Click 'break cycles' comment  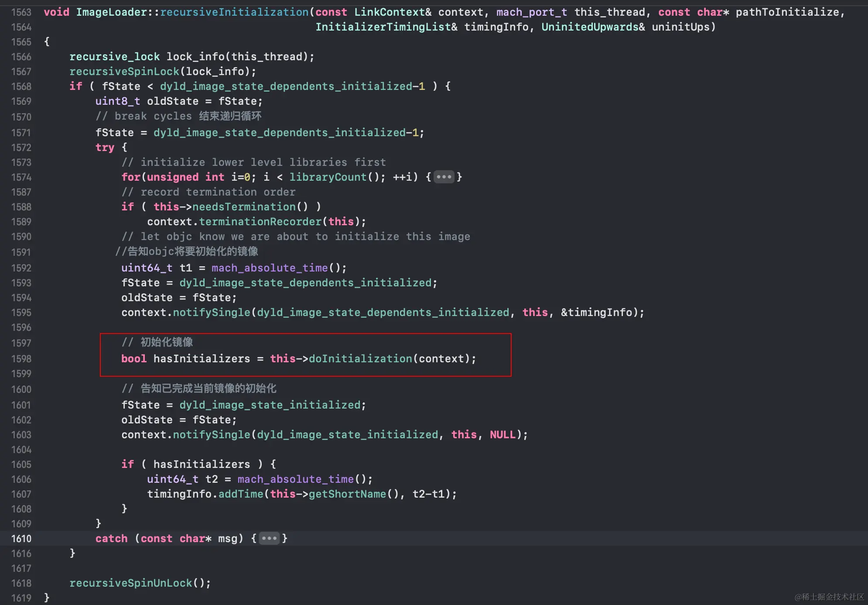178,116
